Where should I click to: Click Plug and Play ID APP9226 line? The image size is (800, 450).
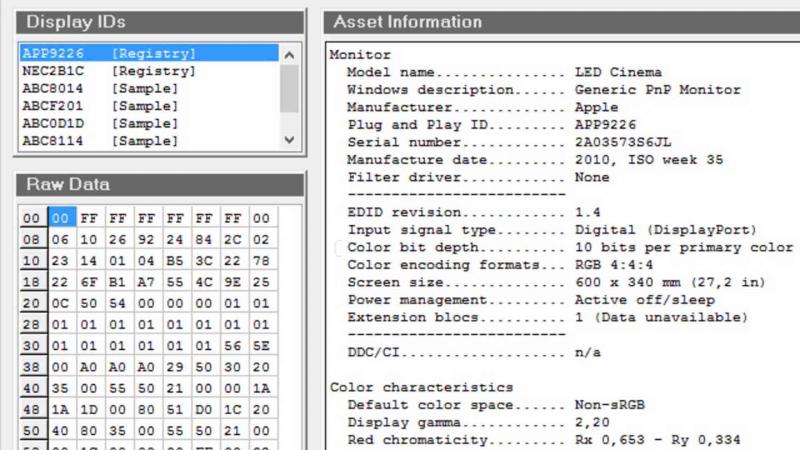[492, 124]
